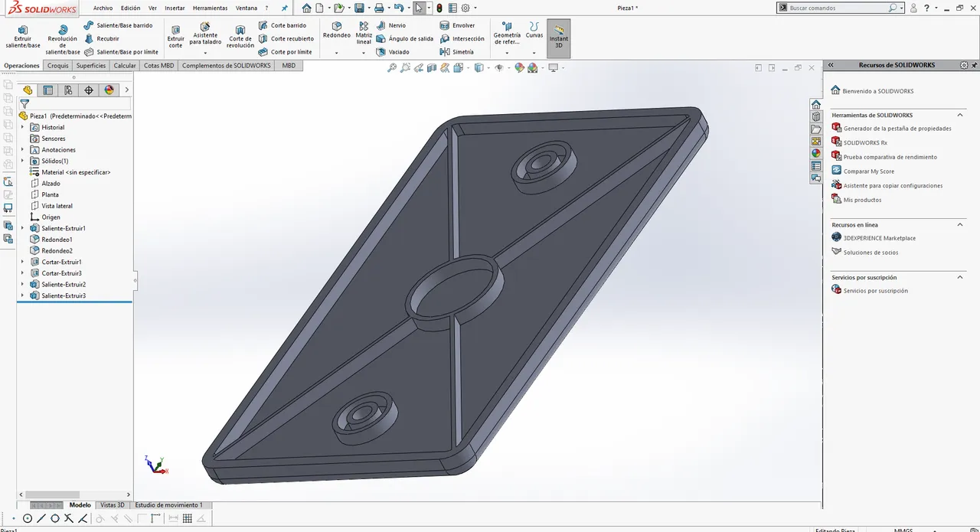Open Geometría de referencia tool
Viewport: 980px width, 532px height.
coord(507,34)
